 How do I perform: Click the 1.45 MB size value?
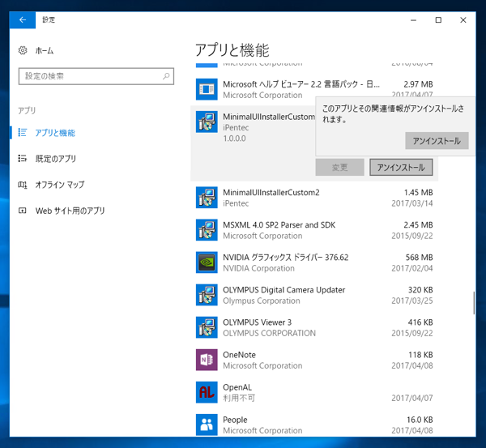click(418, 193)
